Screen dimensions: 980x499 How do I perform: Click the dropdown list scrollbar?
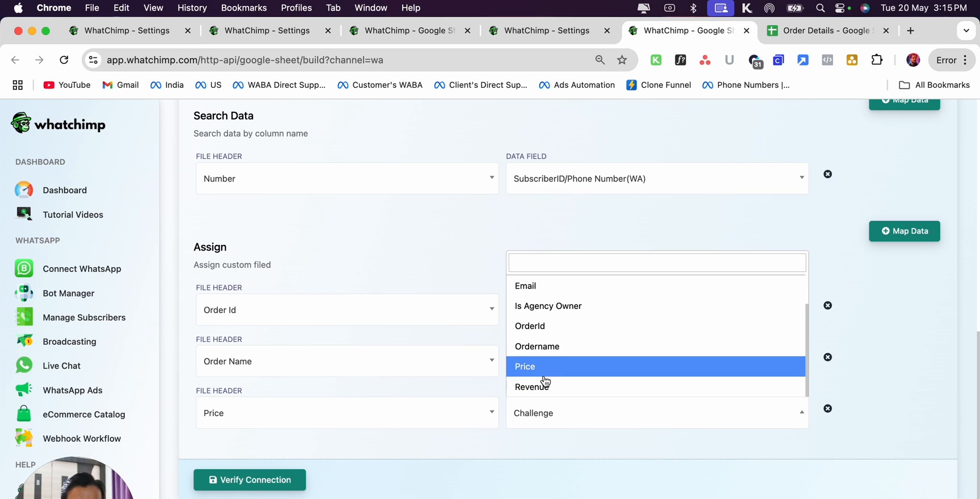pos(807,350)
